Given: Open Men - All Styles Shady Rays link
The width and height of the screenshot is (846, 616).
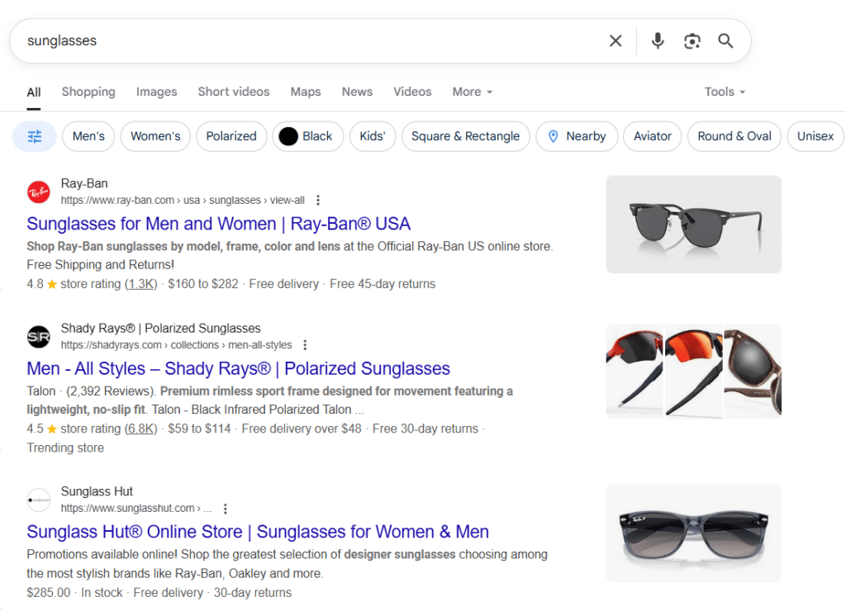Looking at the screenshot, I should pyautogui.click(x=239, y=368).
